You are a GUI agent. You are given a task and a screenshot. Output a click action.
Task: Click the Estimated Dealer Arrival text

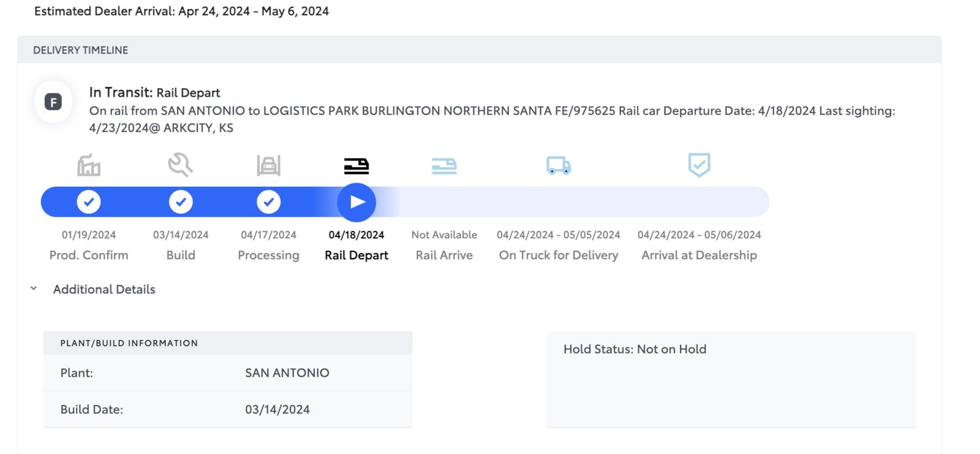(181, 11)
